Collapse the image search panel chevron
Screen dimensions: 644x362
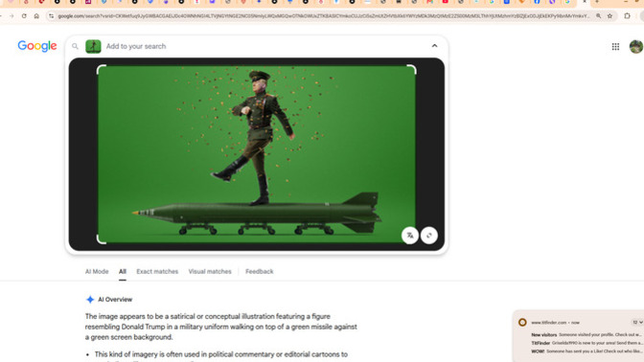point(434,46)
